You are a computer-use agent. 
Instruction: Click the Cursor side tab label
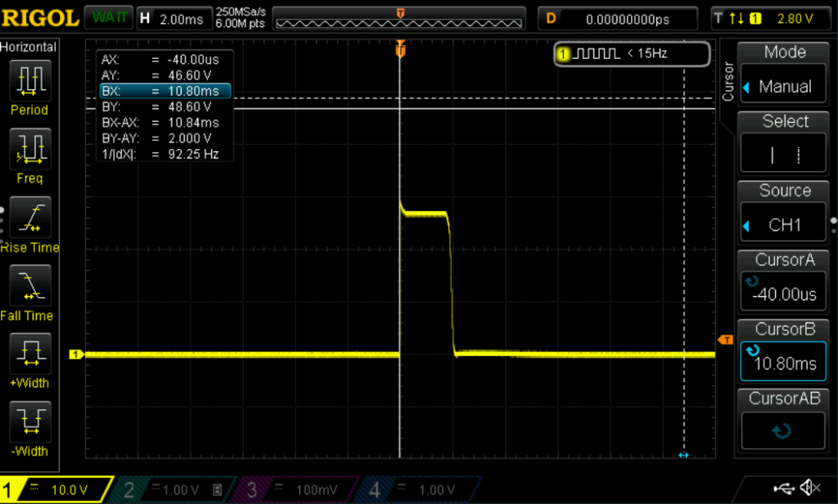click(x=728, y=82)
